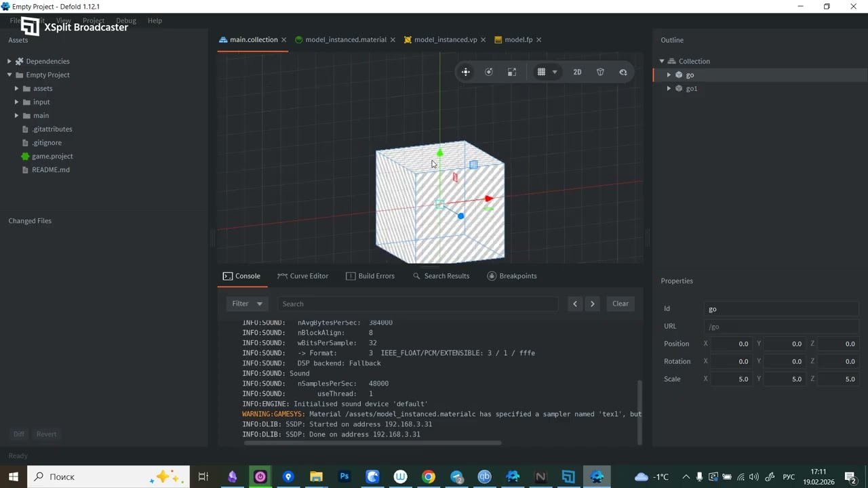
Task: Close the model.fp tab
Action: [x=539, y=39]
